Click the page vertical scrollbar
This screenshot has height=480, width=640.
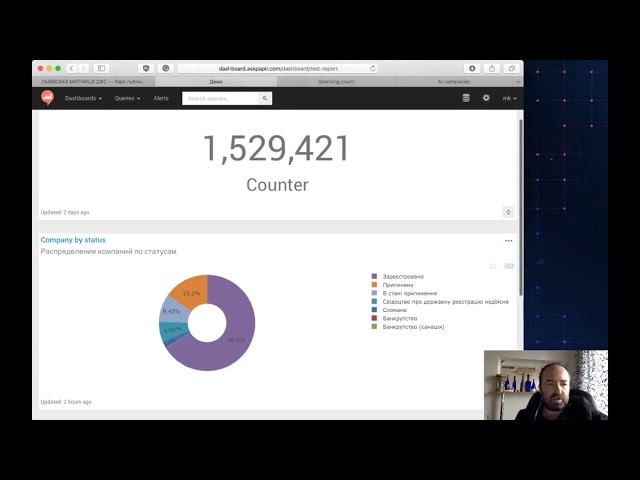(521, 207)
